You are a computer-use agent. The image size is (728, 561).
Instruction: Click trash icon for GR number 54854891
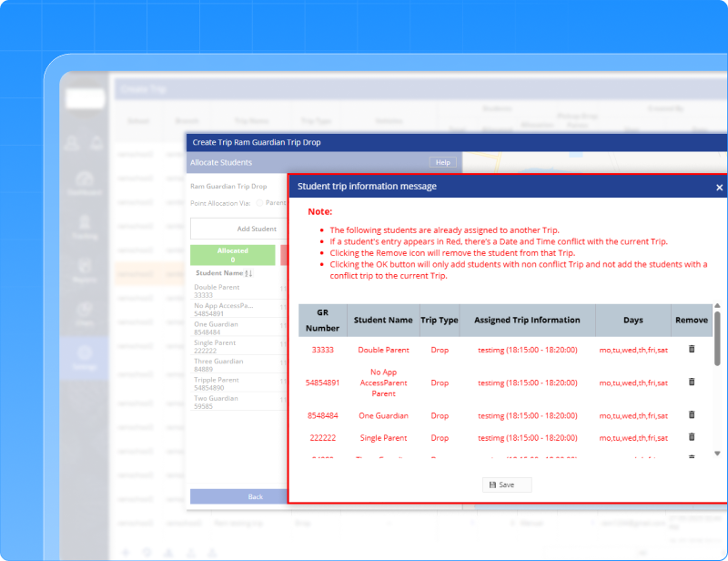[x=692, y=382]
